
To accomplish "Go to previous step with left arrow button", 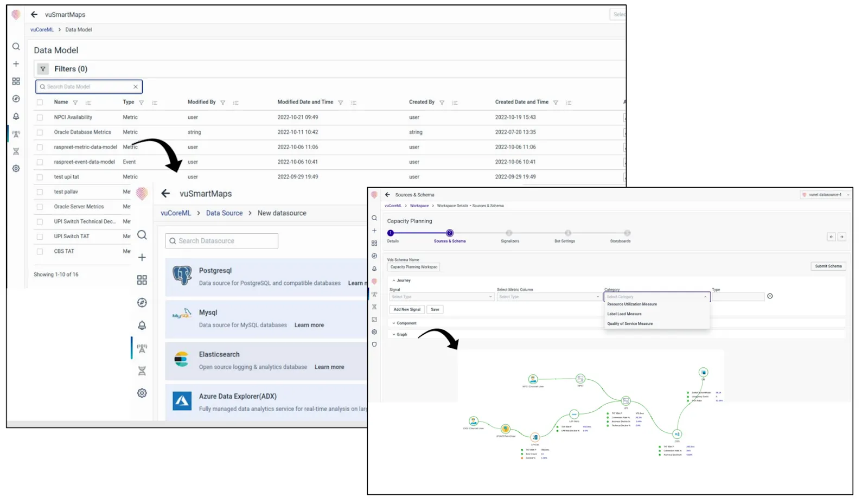I will [831, 237].
